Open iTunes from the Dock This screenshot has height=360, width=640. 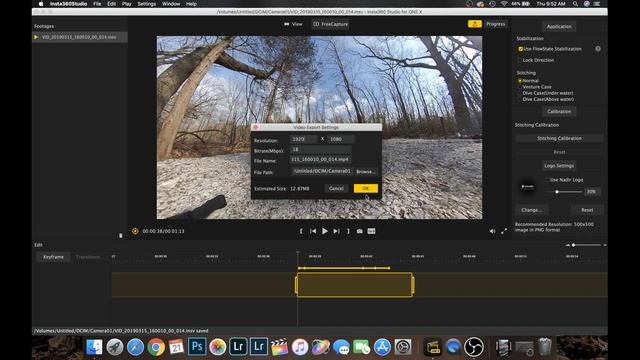pyautogui.click(x=300, y=347)
